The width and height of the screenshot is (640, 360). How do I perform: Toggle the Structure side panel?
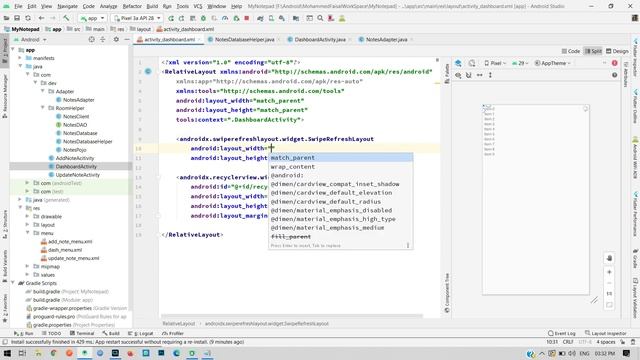[5, 224]
